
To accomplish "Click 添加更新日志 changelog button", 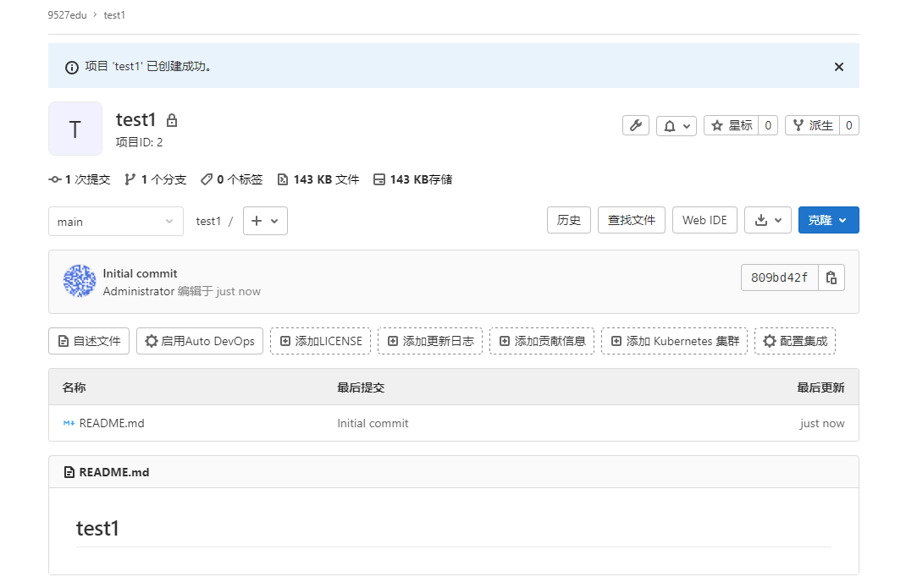I will pos(430,341).
